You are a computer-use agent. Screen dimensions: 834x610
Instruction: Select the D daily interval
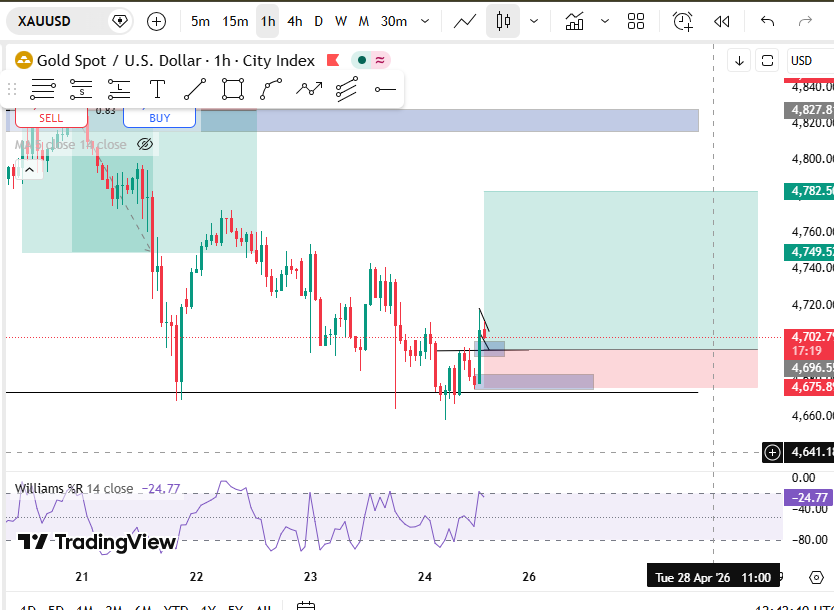318,21
